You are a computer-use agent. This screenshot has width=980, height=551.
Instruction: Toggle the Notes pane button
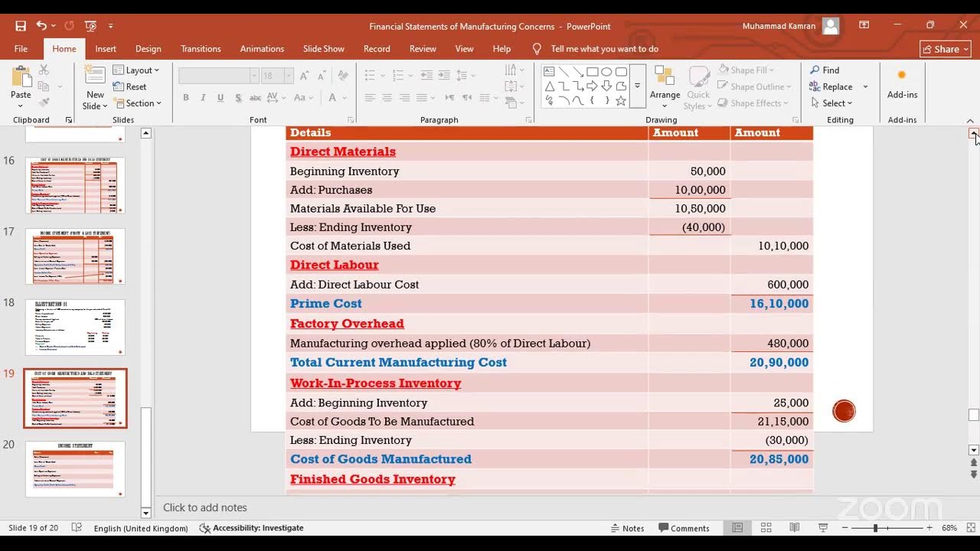pyautogui.click(x=627, y=528)
